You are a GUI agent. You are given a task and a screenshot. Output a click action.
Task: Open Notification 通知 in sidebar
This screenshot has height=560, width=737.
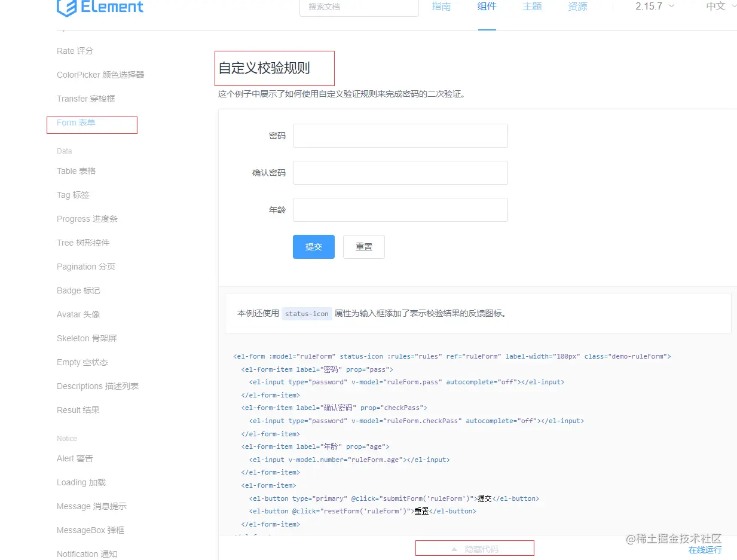click(87, 554)
